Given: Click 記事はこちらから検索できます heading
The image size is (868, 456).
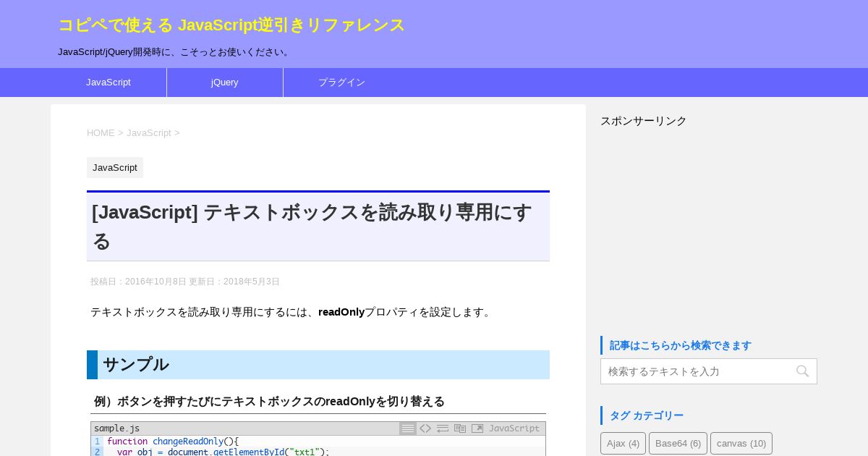Looking at the screenshot, I should 681,345.
